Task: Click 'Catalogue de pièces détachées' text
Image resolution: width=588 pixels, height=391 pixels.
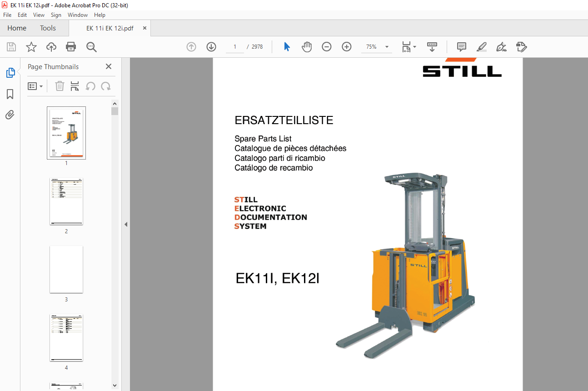Action: 290,148
